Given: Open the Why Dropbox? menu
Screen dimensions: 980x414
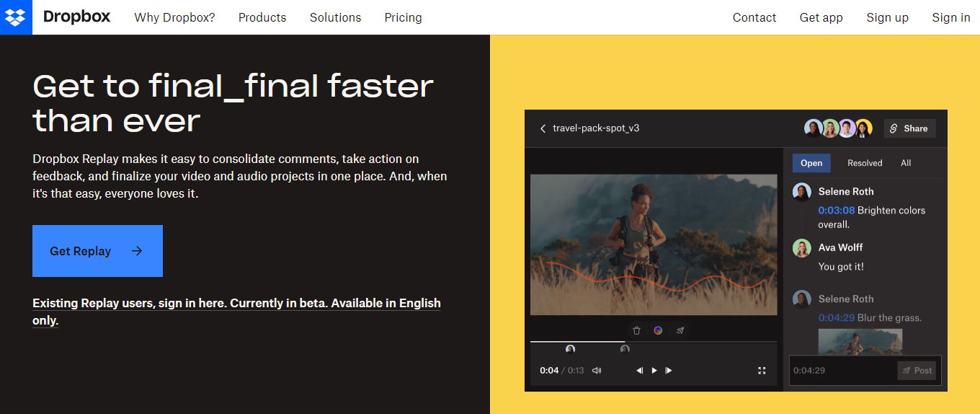Looking at the screenshot, I should click(x=174, y=17).
